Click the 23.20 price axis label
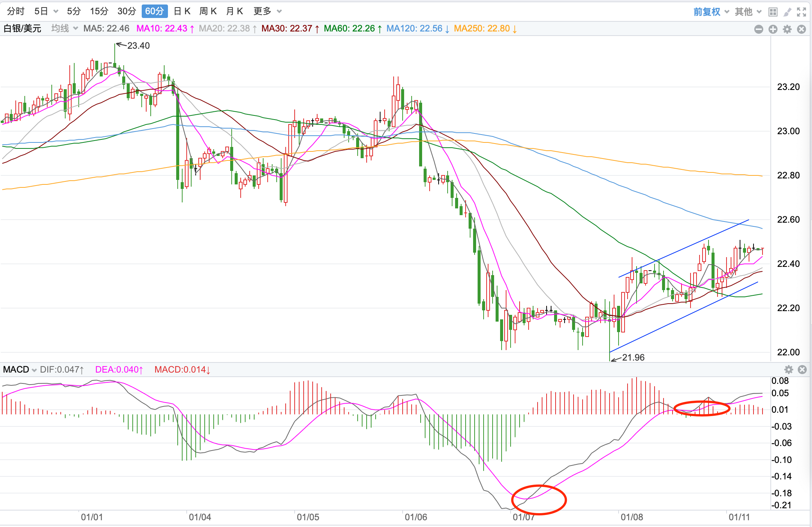This screenshot has height=527, width=812. pos(788,87)
